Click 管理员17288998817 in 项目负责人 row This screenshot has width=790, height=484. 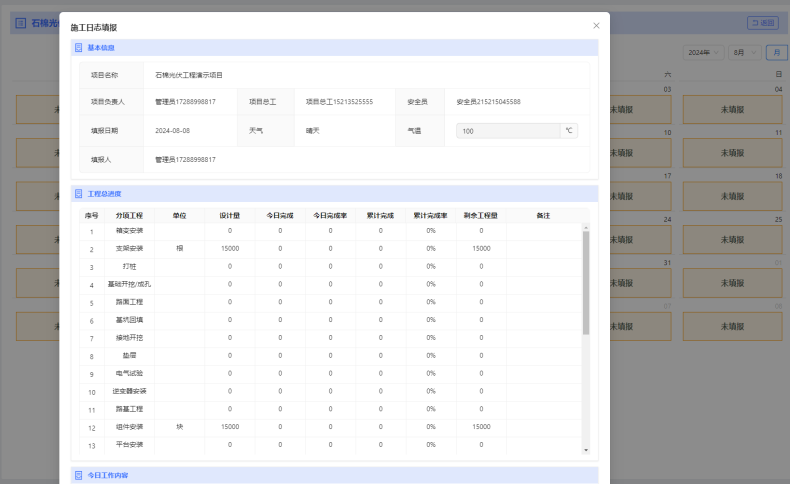click(185, 102)
